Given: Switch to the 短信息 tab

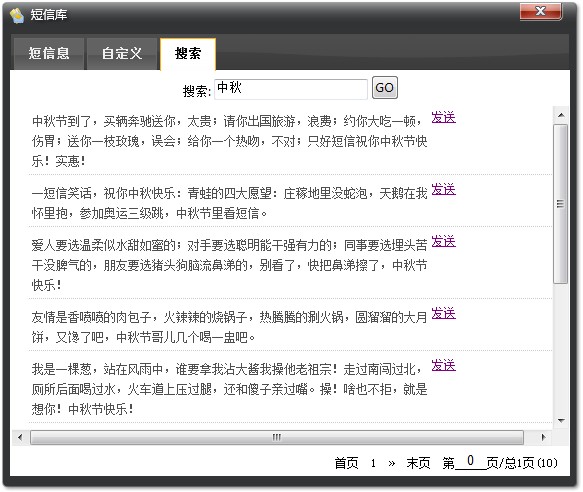Looking at the screenshot, I should pyautogui.click(x=49, y=54).
